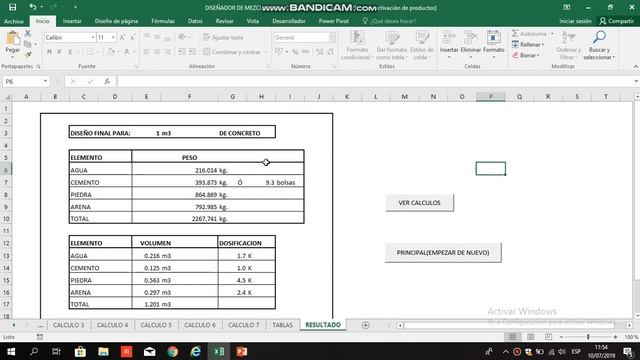Open the Diseño de página tab
The height and width of the screenshot is (360, 640).
(116, 21)
